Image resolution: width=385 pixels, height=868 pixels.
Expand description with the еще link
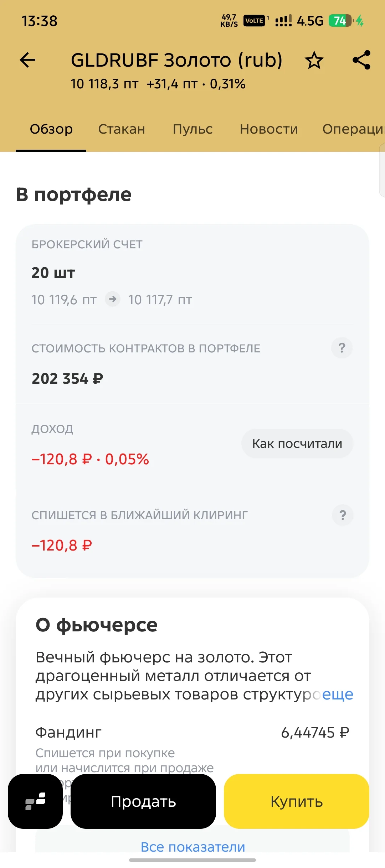click(x=337, y=694)
